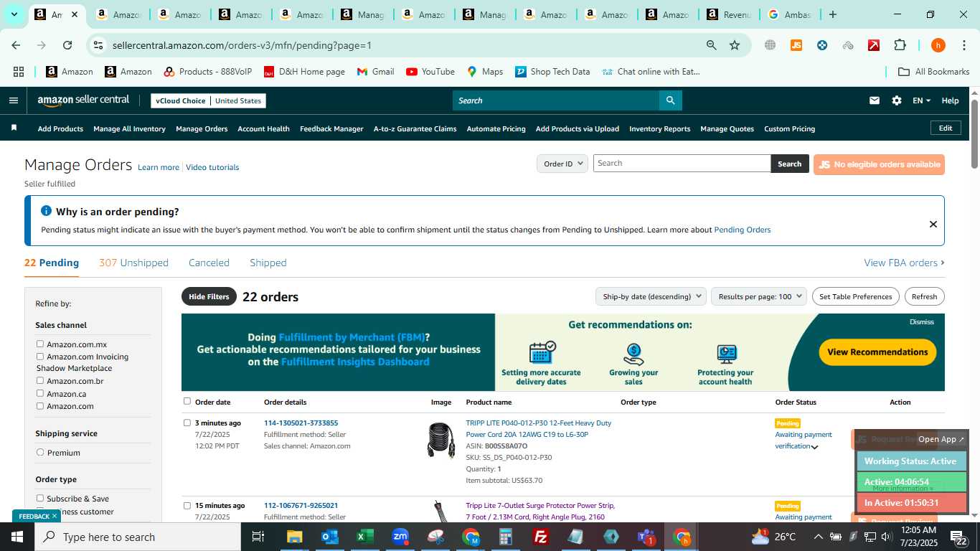Image resolution: width=980 pixels, height=551 pixels.
Task: Open the Results per page dropdown
Action: coord(759,296)
